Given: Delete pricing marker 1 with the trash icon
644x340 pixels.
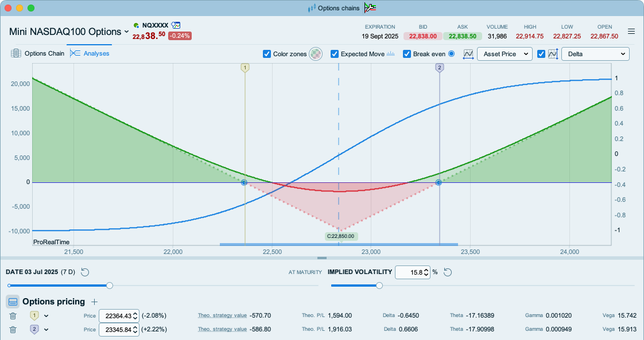Looking at the screenshot, I should point(13,315).
